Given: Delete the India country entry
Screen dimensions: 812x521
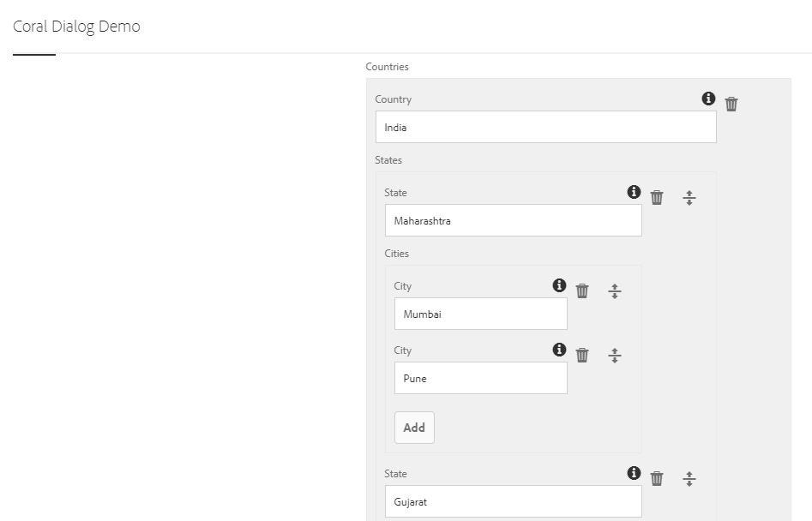Looking at the screenshot, I should click(x=731, y=103).
